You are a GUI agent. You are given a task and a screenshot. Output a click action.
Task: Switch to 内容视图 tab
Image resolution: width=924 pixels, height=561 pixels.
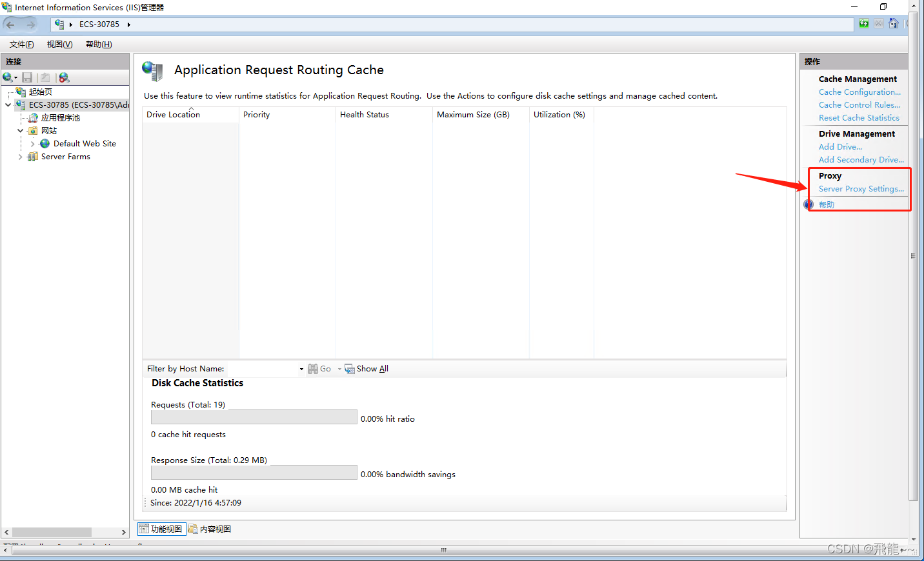click(210, 529)
